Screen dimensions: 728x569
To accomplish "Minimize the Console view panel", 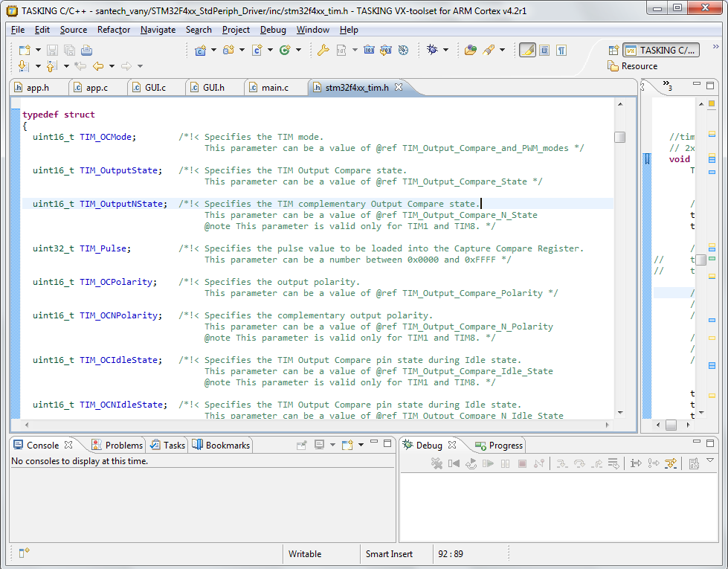I will click(374, 443).
